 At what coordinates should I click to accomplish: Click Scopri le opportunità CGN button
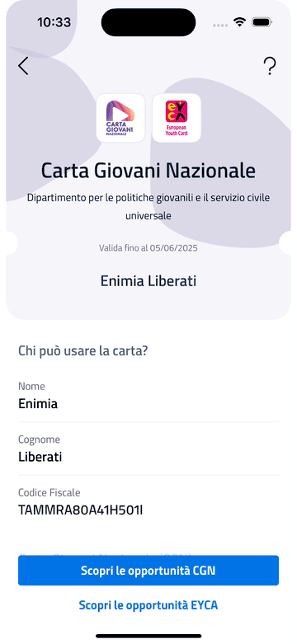(x=148, y=571)
